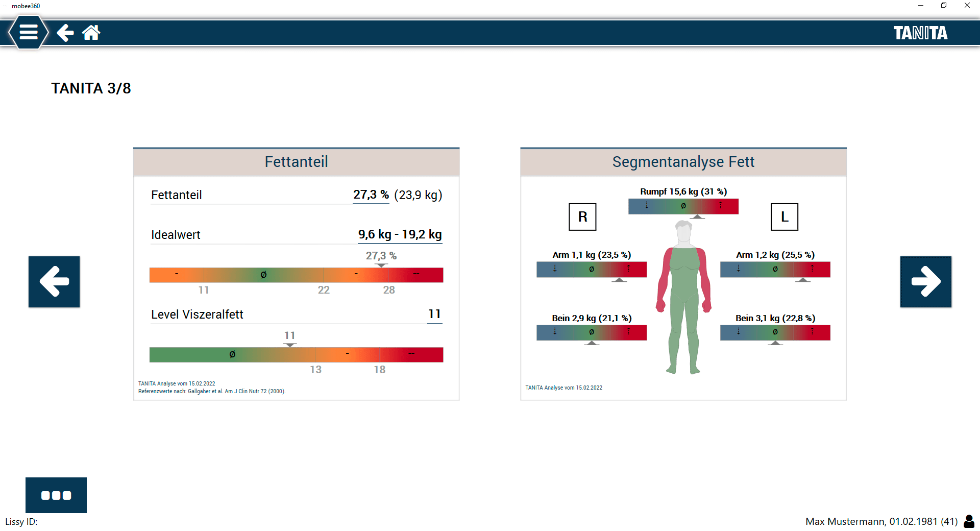Advance to next TANITA page
This screenshot has width=980, height=531.
tap(925, 281)
